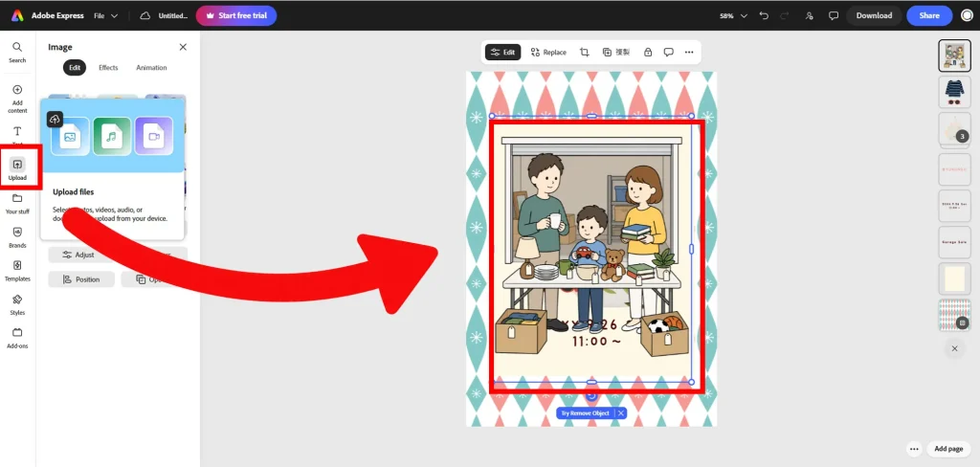Close the layer stack panel
980x467 pixels.
point(954,349)
